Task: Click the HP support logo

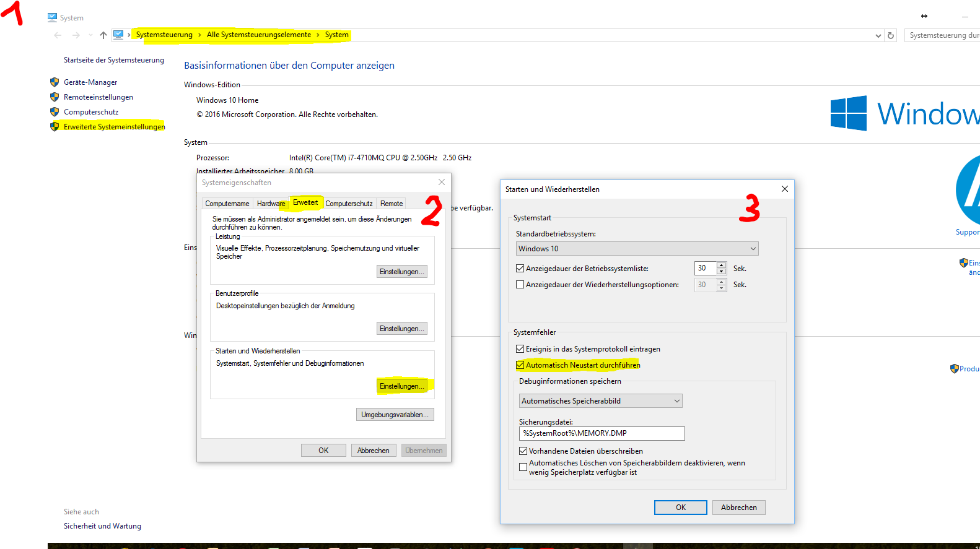Action: (968, 189)
